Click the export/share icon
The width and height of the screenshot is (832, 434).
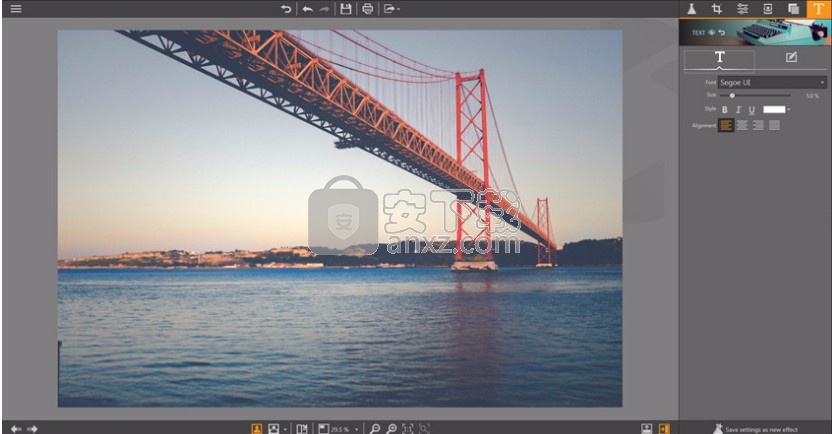(389, 8)
